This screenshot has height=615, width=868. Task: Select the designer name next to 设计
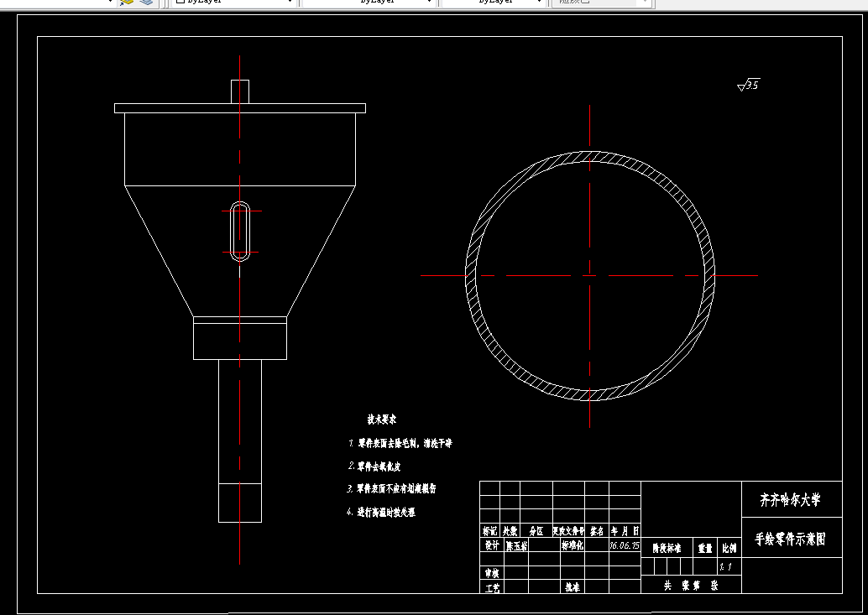(x=516, y=546)
